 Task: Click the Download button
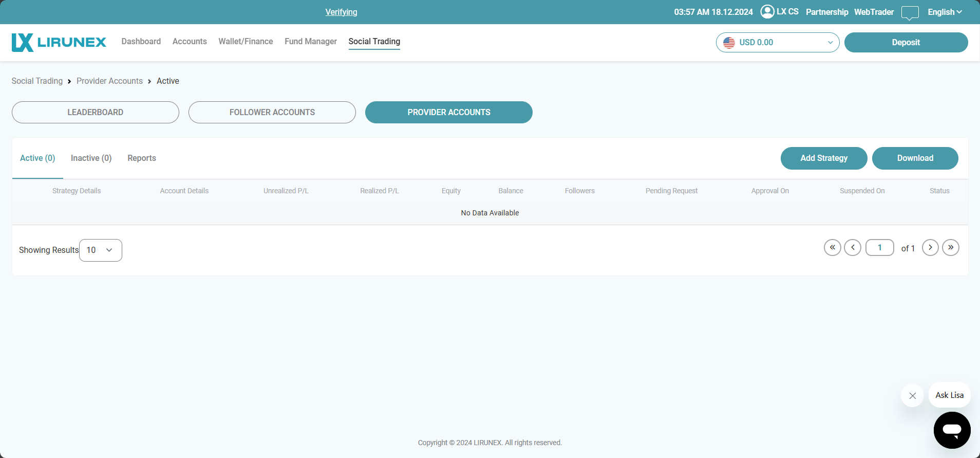point(915,158)
